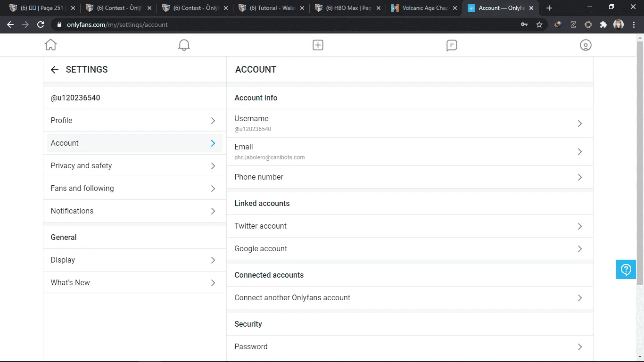
Task: Open the profile circle icon in site header
Action: tap(586, 45)
